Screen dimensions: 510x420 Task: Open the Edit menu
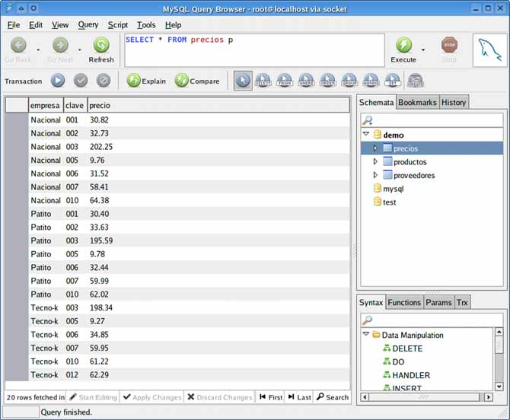(x=36, y=25)
